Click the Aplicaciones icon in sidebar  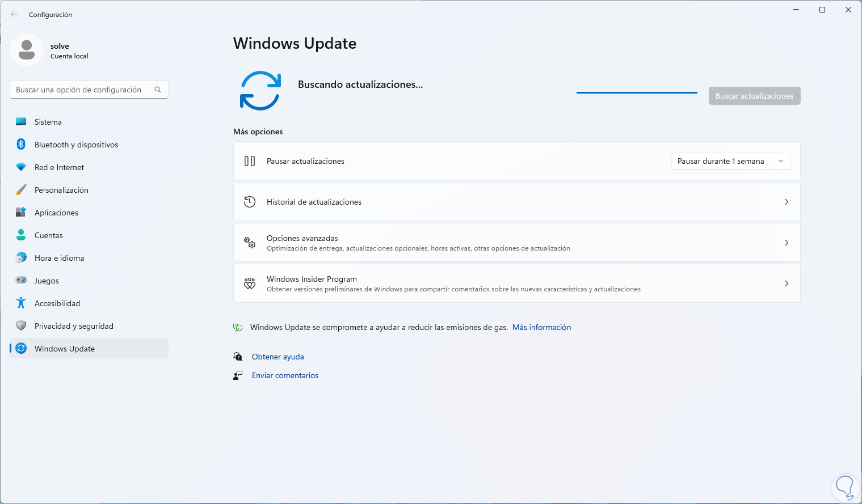21,213
